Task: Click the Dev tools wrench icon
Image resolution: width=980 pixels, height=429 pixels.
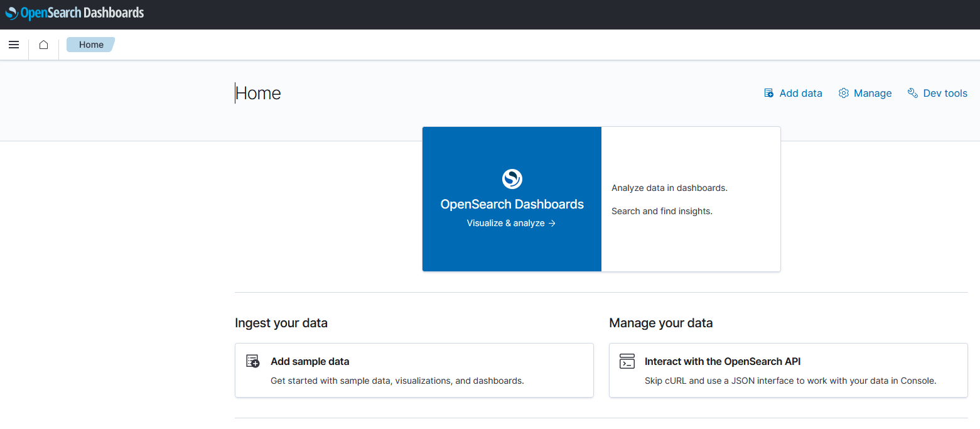Action: pyautogui.click(x=913, y=93)
